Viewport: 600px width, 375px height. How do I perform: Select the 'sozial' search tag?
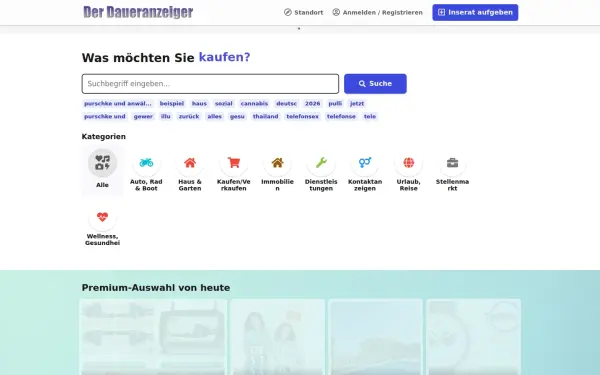click(x=224, y=104)
